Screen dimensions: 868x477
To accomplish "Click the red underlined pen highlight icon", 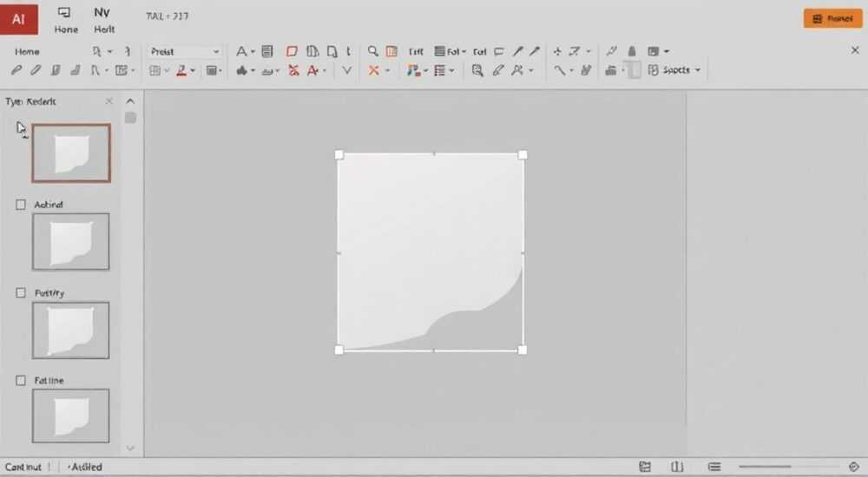I will [x=181, y=70].
